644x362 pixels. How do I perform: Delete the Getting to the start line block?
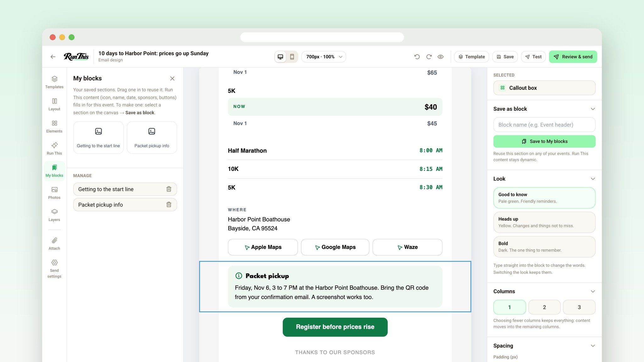coord(169,189)
